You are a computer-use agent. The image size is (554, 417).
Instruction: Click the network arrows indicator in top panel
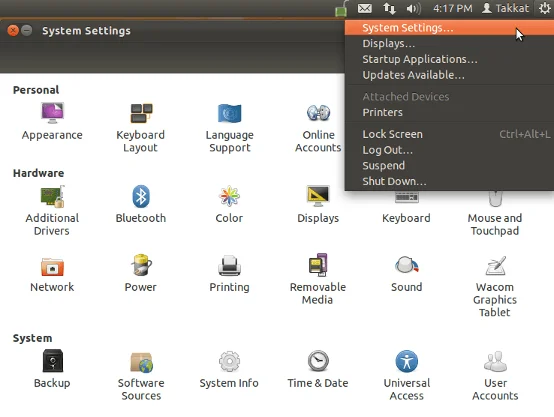[x=389, y=8]
